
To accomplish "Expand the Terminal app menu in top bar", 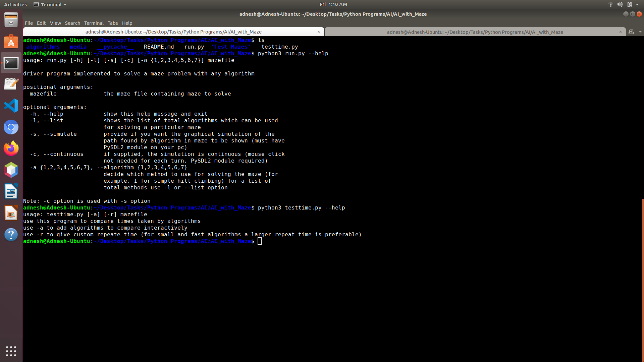I will (50, 4).
